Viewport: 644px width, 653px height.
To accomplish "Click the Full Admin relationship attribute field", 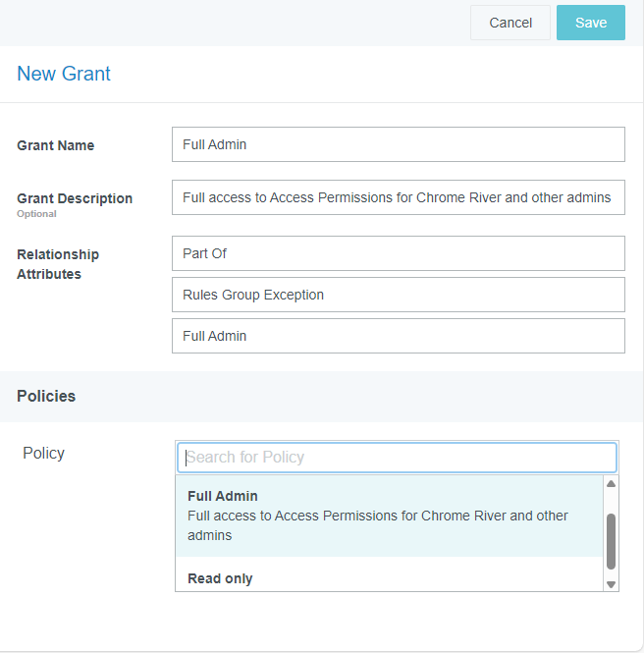I will (x=398, y=336).
